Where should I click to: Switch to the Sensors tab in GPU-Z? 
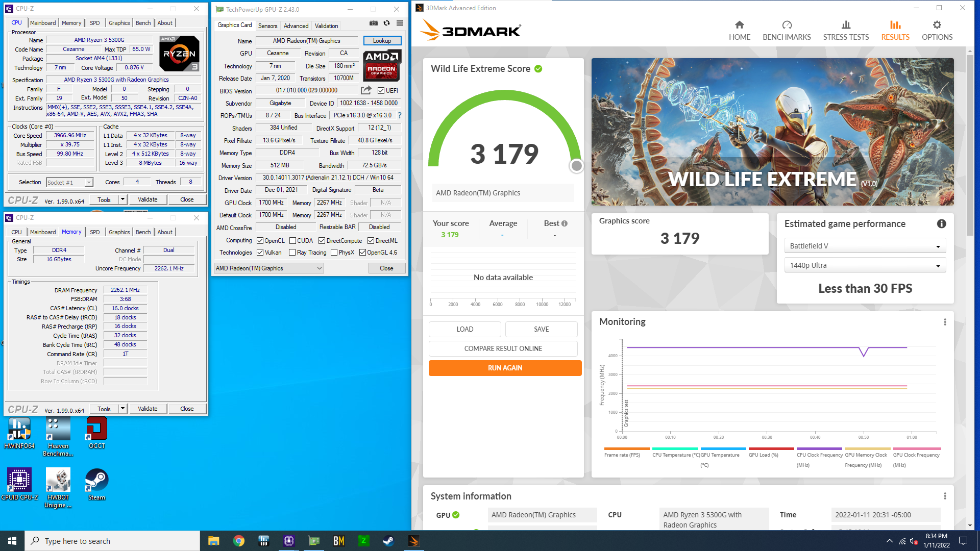click(267, 26)
